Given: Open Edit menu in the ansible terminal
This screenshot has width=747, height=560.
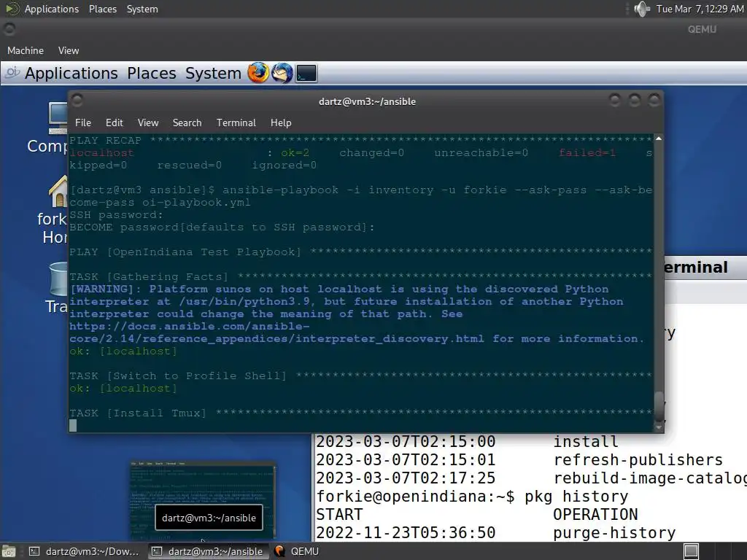Looking at the screenshot, I should click(115, 122).
